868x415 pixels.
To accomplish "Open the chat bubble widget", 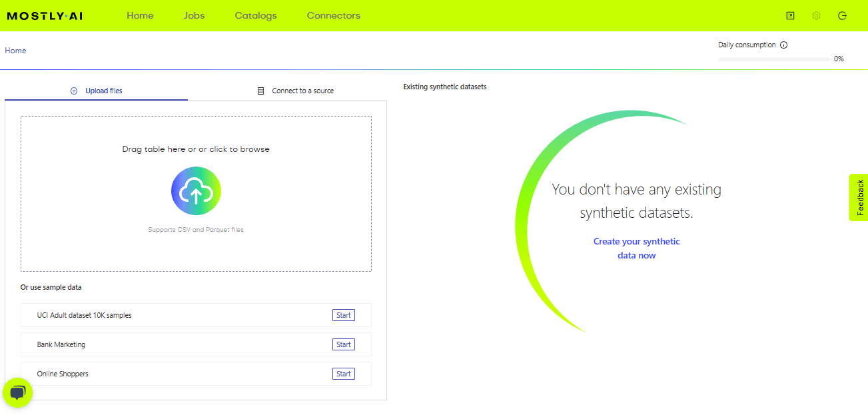I will point(18,392).
